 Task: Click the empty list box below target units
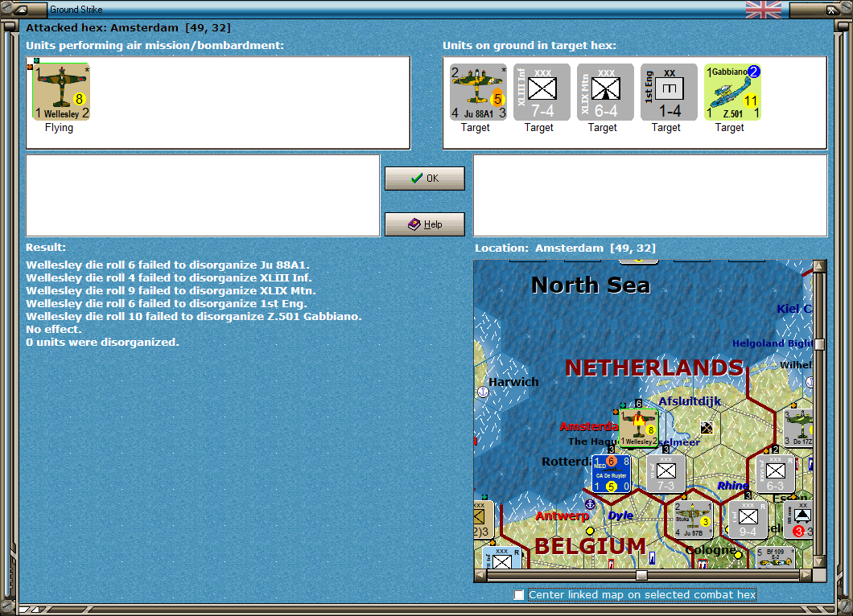(651, 195)
